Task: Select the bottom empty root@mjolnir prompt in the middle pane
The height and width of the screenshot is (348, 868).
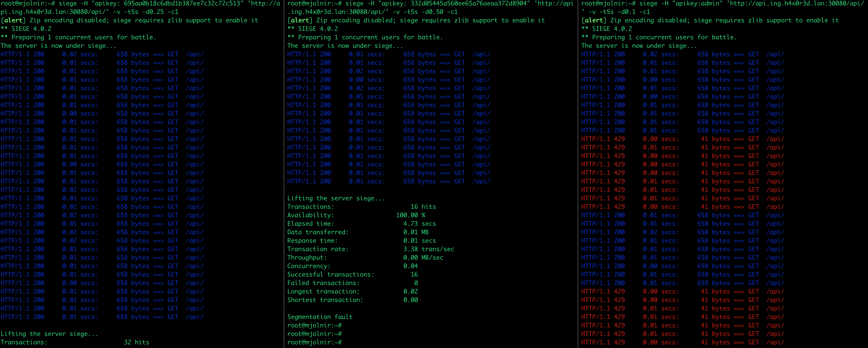Action: tap(314, 342)
